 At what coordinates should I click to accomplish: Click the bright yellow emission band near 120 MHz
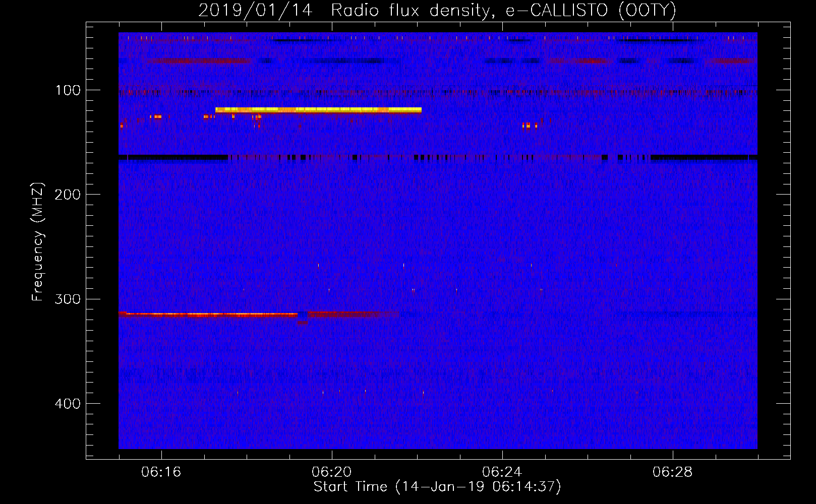click(x=318, y=110)
